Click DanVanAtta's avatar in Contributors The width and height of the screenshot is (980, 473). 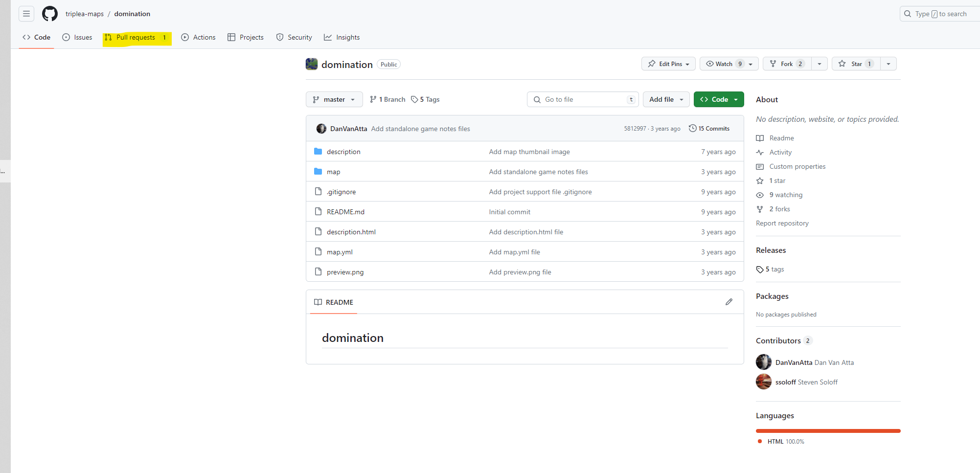click(763, 362)
